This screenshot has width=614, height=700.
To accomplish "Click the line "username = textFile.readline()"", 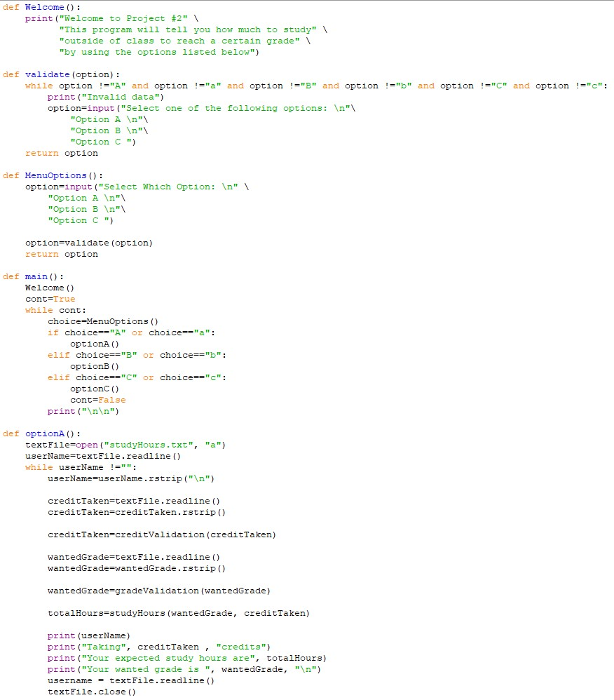I will click(131, 681).
